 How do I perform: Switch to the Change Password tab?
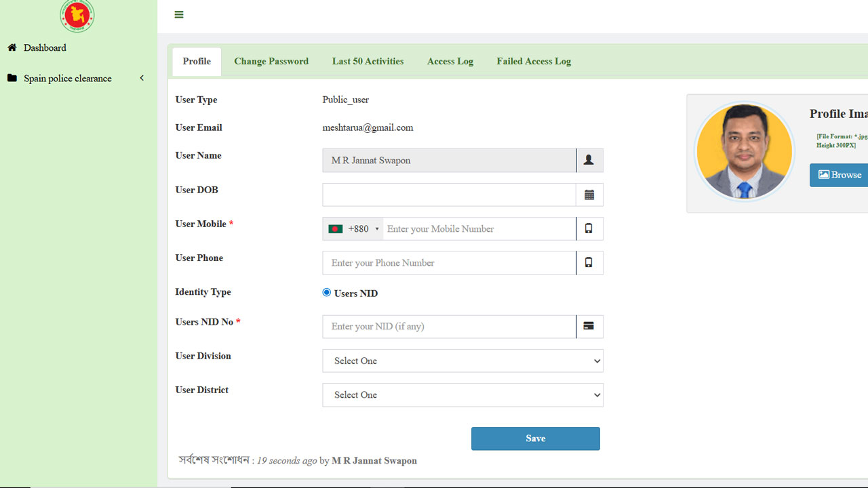click(x=271, y=61)
